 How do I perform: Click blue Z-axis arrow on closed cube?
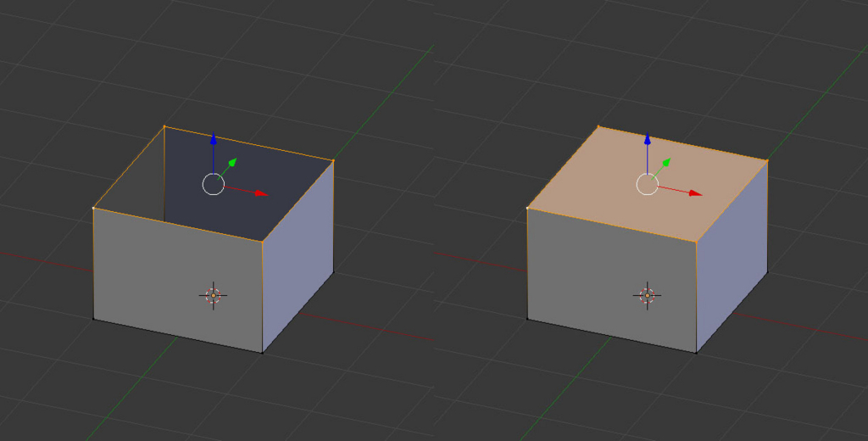click(647, 153)
